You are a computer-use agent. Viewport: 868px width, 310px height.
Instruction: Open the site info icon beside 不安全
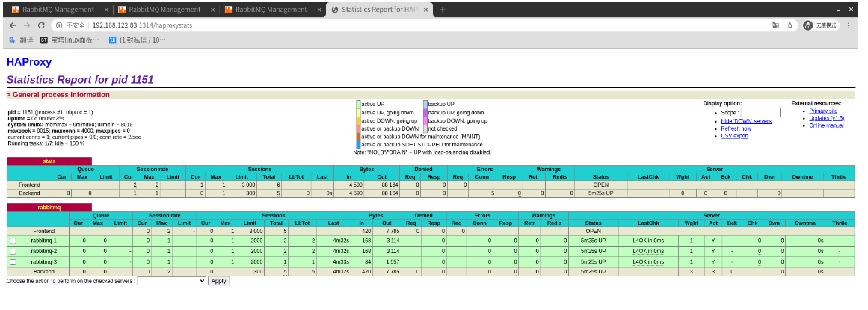58,25
